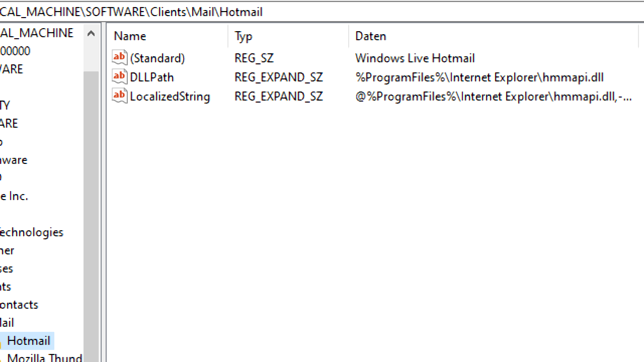This screenshot has width=644, height=362.
Task: Select the Technologies tree item
Action: pyautogui.click(x=32, y=232)
